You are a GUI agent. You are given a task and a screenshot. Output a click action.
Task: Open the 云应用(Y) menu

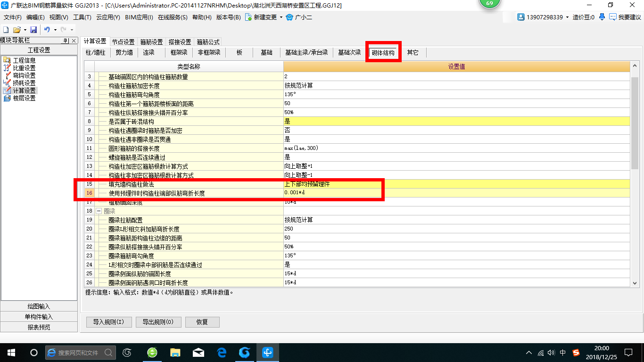click(x=108, y=17)
